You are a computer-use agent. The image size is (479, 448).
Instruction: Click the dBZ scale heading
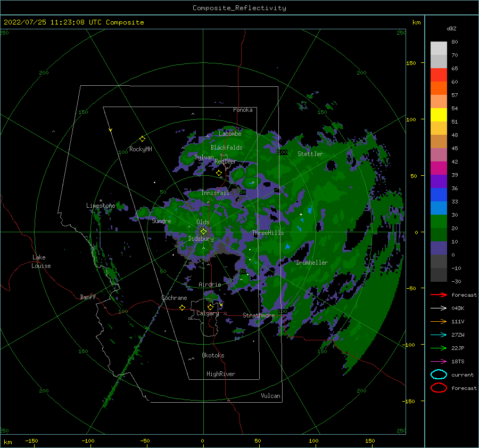451,28
